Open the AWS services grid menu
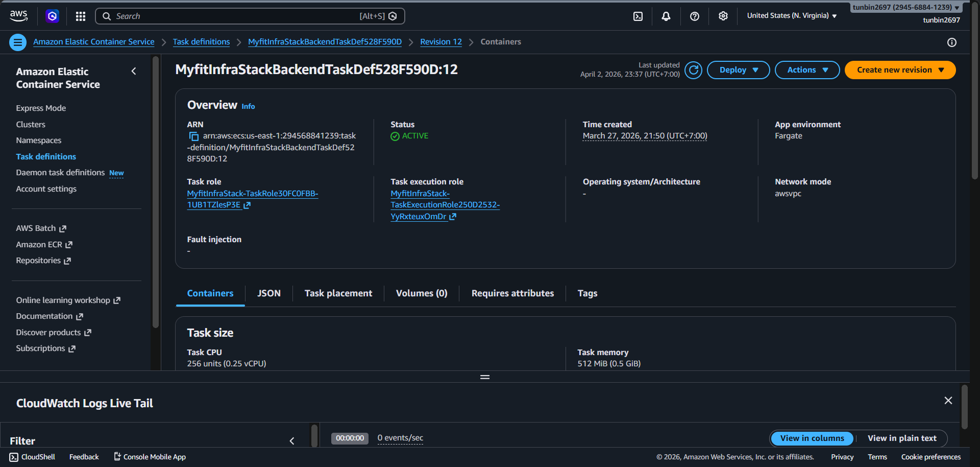 click(81, 16)
